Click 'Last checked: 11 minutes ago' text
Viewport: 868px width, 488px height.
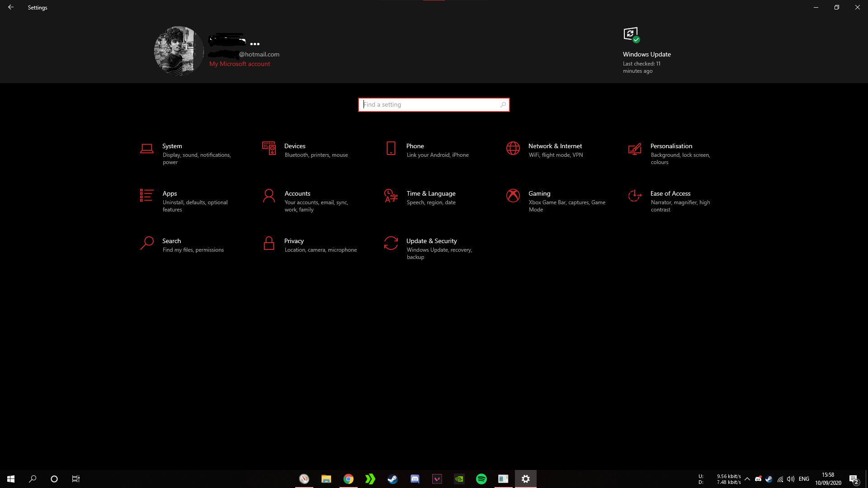(642, 67)
